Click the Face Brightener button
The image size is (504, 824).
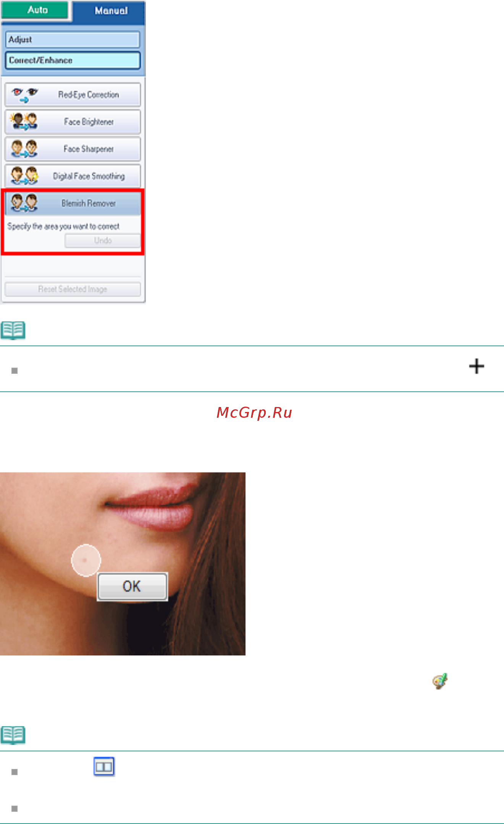click(73, 122)
